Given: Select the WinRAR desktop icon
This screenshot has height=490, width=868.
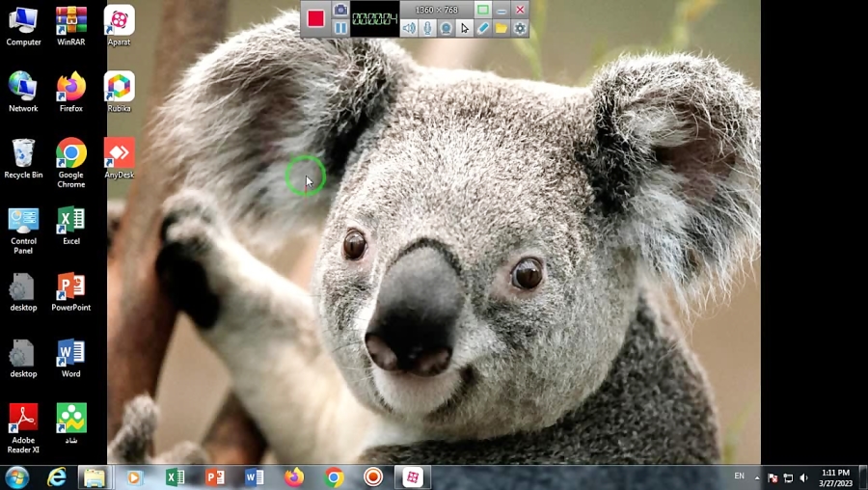Looking at the screenshot, I should click(70, 26).
